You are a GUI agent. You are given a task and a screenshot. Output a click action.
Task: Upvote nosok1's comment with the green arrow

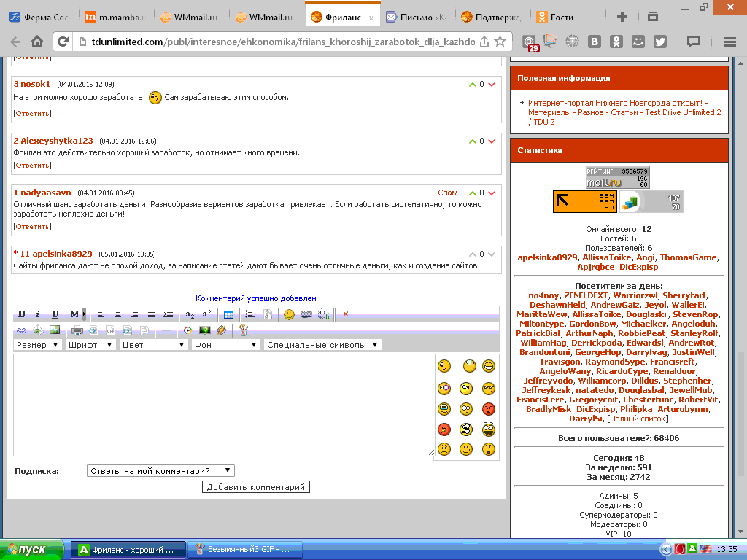pos(473,85)
